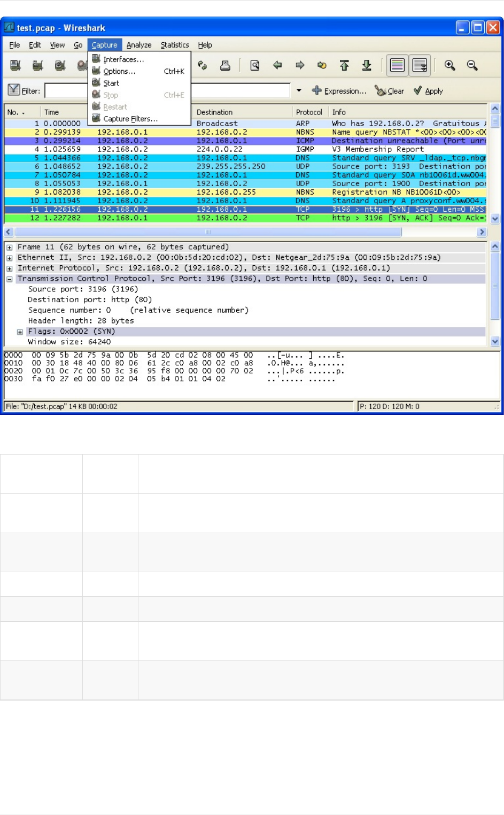
Task: Select packet 1 ARP Broadcast row
Action: click(x=246, y=123)
